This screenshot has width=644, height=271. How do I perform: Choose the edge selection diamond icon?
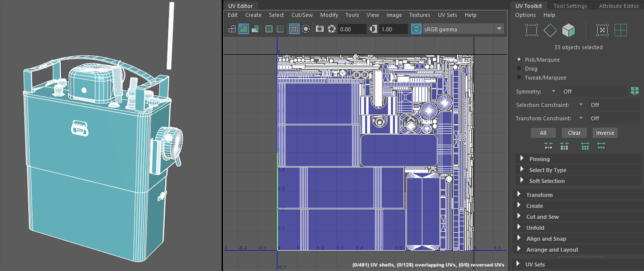click(550, 31)
